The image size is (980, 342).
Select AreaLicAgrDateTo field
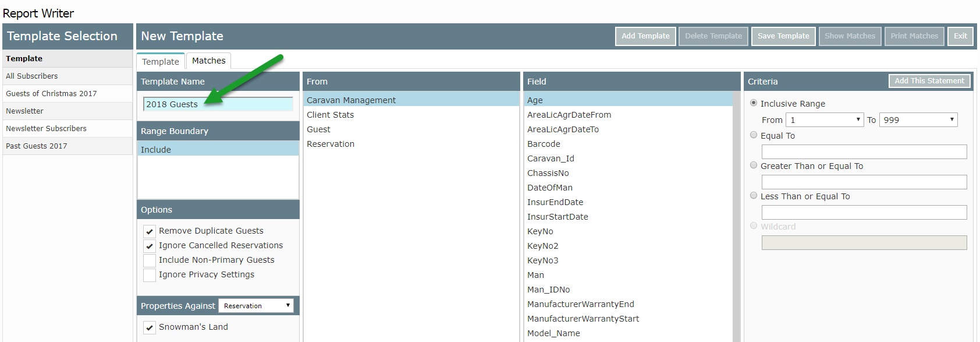click(628, 129)
